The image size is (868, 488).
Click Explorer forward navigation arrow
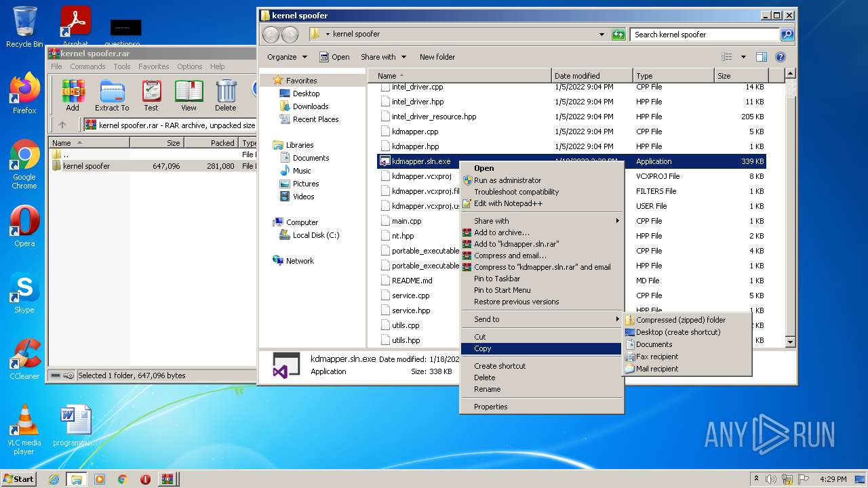pos(290,35)
